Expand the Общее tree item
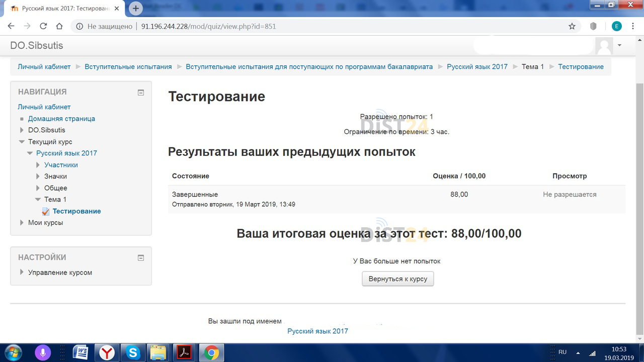644x362 pixels. [x=37, y=188]
